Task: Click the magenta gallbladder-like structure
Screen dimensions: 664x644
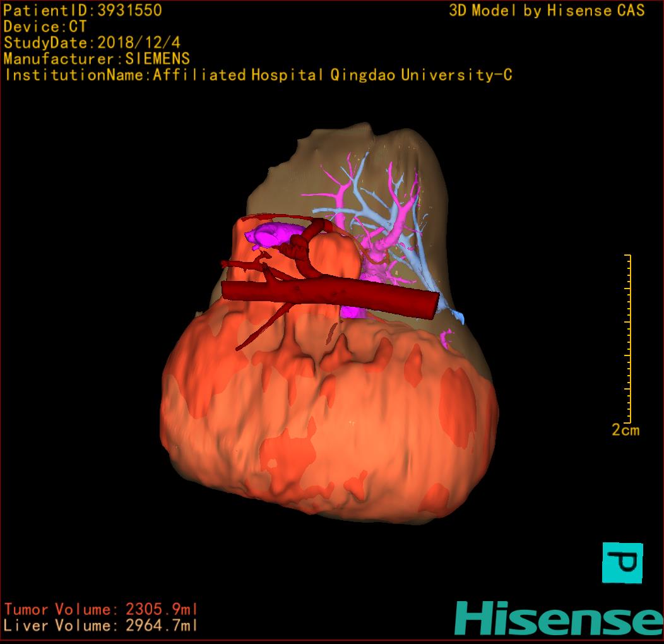Action: tap(273, 234)
